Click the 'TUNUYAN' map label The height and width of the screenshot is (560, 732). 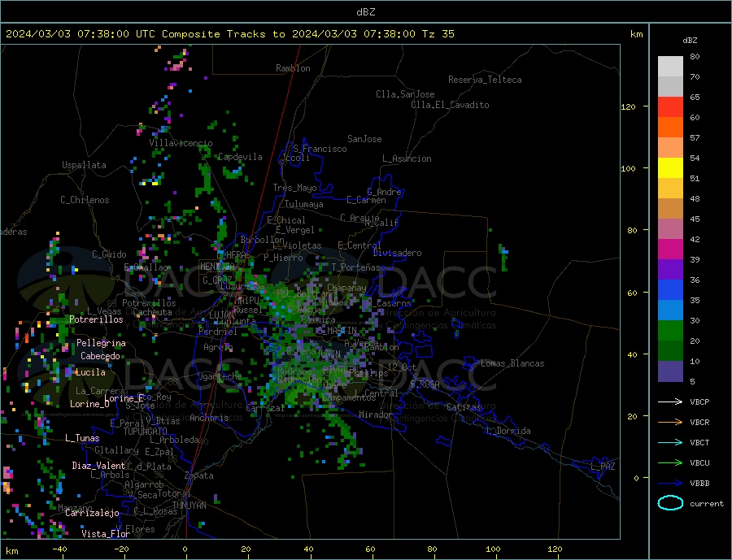[189, 506]
